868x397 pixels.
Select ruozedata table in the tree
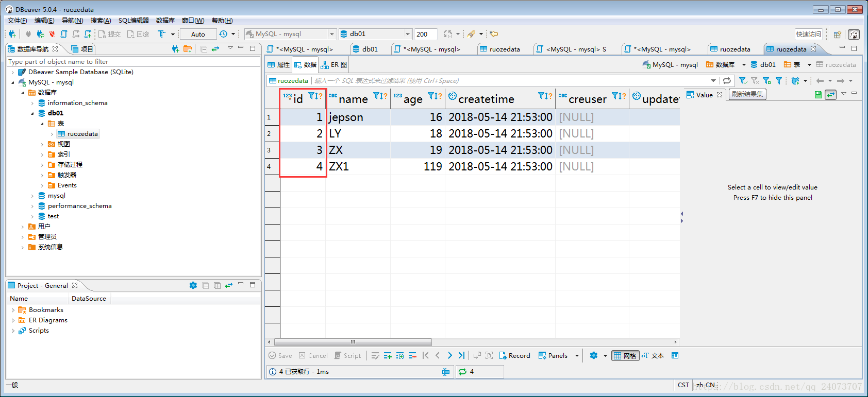[78, 134]
